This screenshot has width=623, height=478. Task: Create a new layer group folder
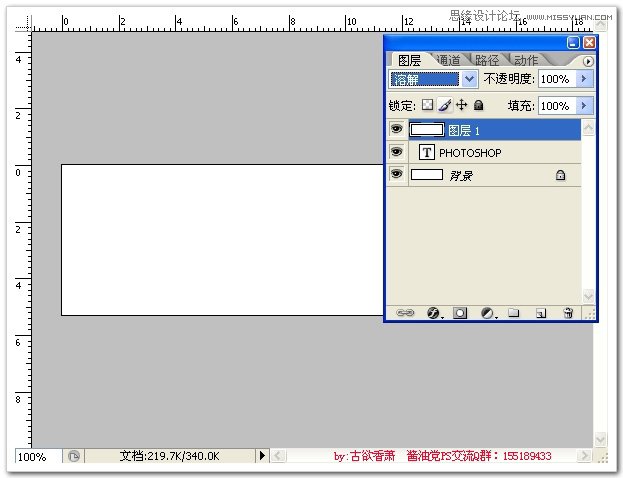[x=514, y=313]
